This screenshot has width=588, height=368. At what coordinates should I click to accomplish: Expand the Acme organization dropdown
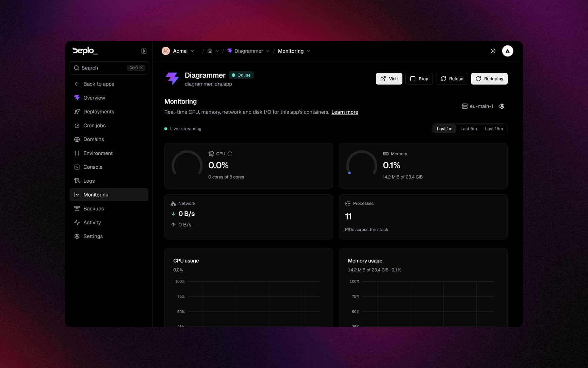pos(192,51)
